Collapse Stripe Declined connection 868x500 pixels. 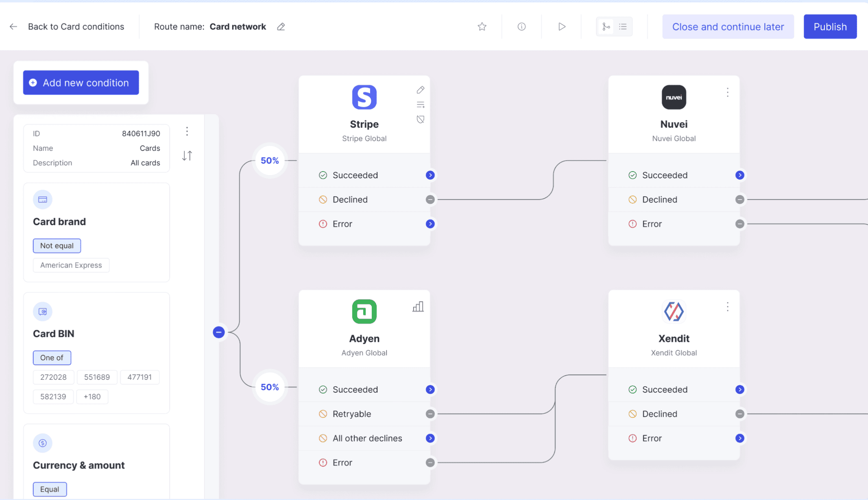[430, 200]
